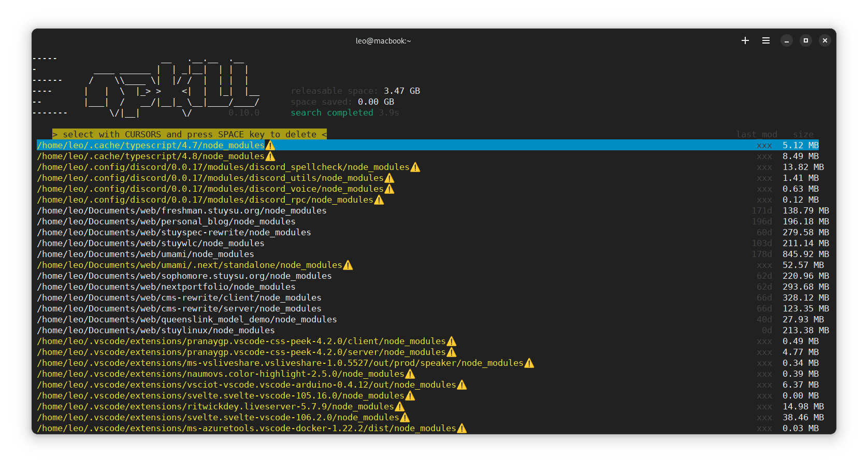
Task: Select stuyspec-rewrite/node_modules path
Action: (174, 233)
